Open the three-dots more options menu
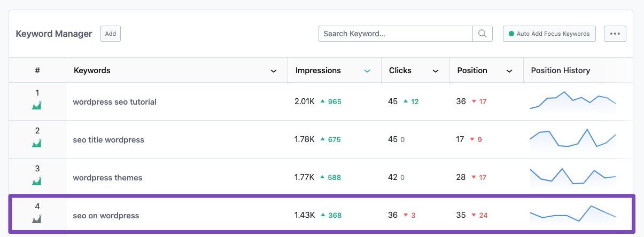 point(615,34)
